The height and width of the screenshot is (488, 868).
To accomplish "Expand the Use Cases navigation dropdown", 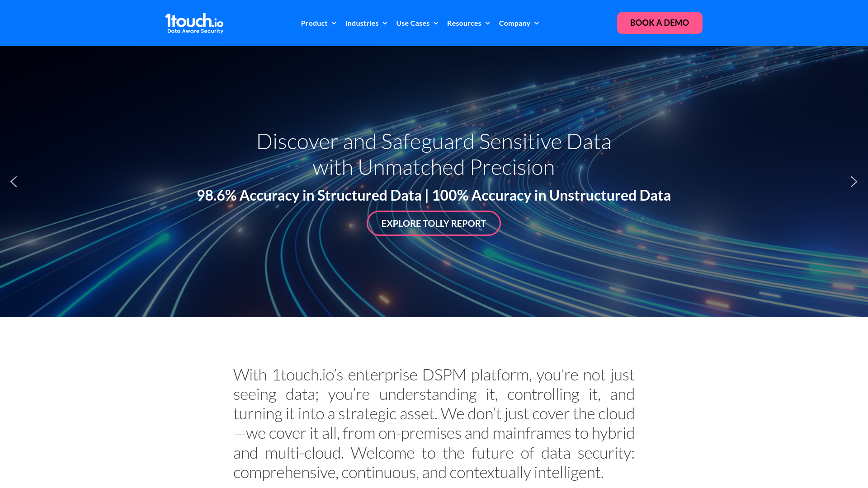I will [x=417, y=23].
